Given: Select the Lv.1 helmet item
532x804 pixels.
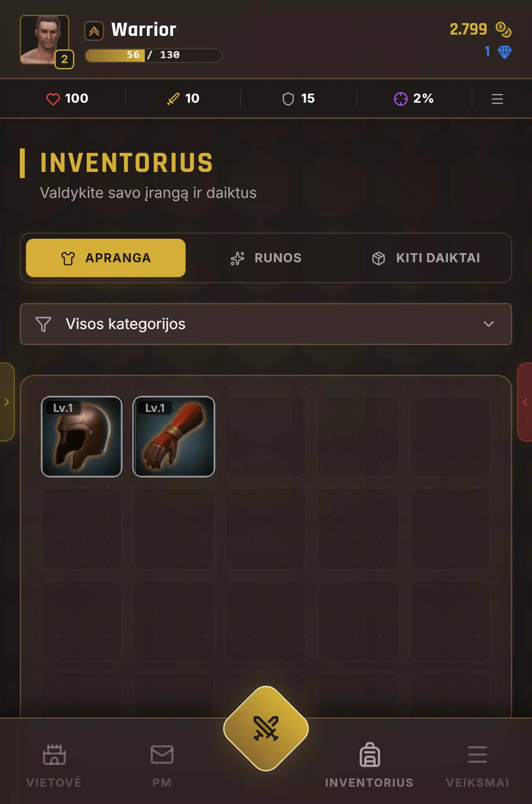Looking at the screenshot, I should coord(82,437).
